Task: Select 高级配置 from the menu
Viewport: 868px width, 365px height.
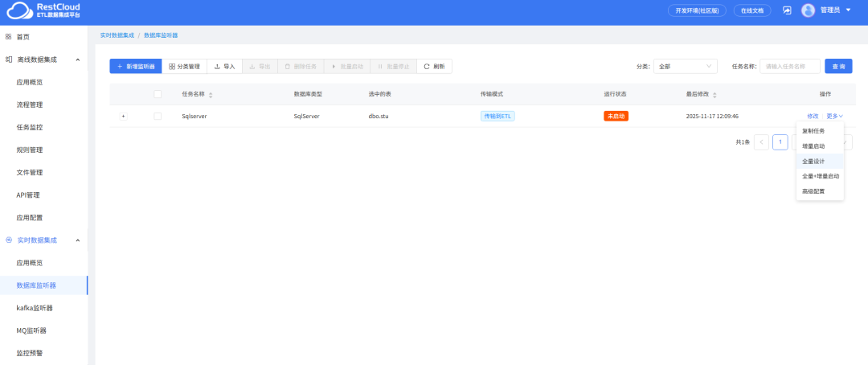Action: (x=820, y=191)
